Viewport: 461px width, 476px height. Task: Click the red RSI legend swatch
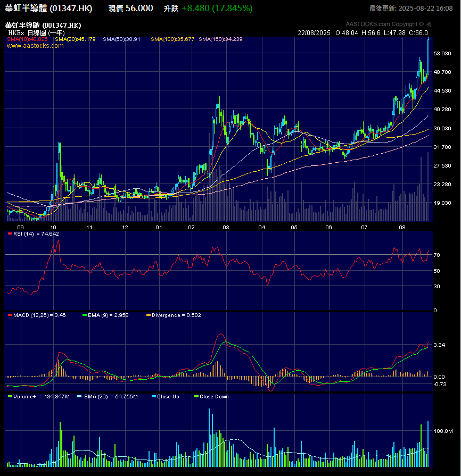10,234
